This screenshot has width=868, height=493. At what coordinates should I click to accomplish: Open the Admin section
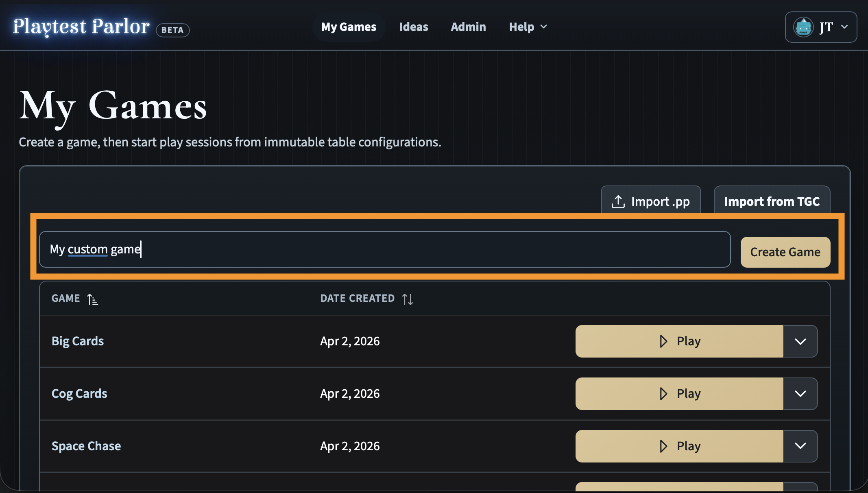[x=468, y=27]
